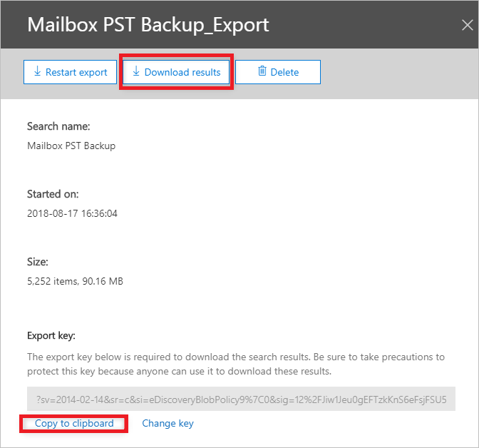Close the Mailbox PST Backup_Export panel

coord(468,25)
